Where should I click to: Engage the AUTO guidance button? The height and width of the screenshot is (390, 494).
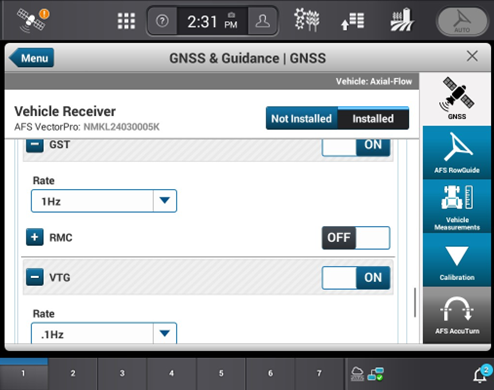[462, 22]
